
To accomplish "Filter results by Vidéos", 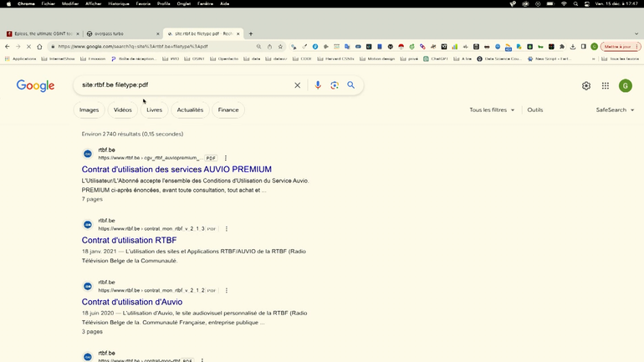I will point(122,110).
